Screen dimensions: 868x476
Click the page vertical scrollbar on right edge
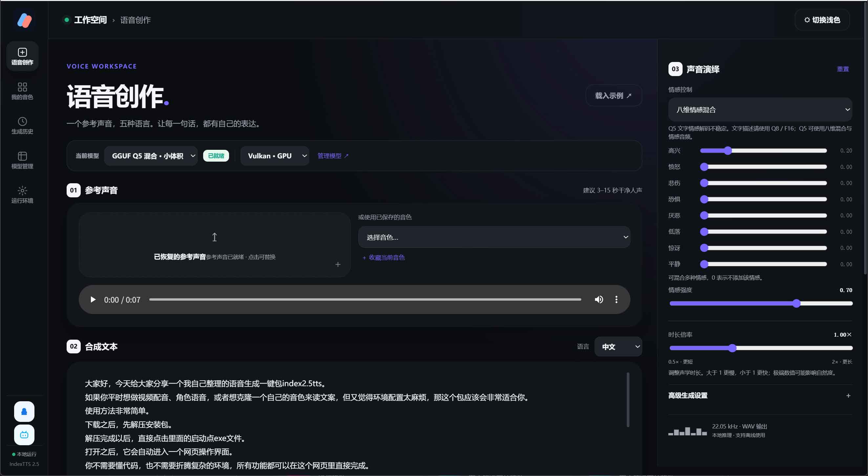coord(866,138)
